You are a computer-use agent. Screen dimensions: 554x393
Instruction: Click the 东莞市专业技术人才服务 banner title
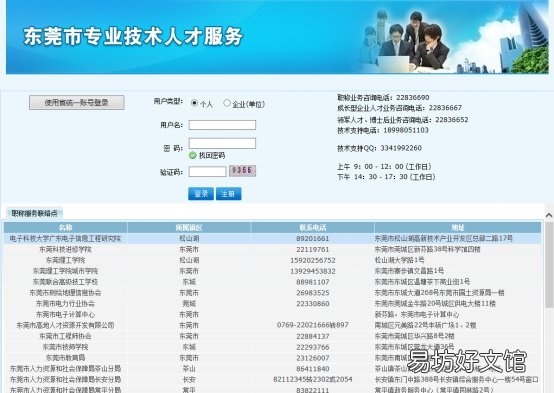click(133, 36)
